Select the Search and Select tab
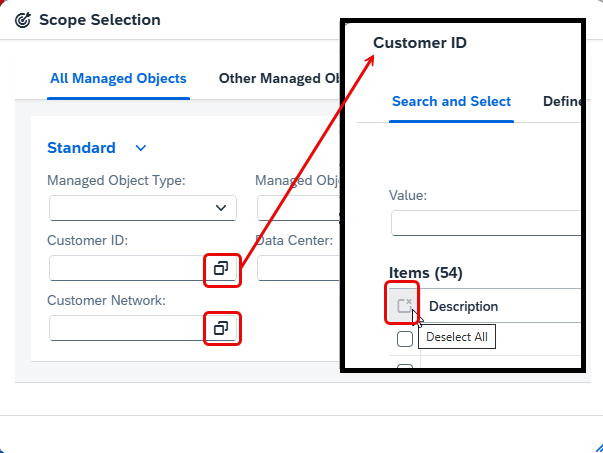This screenshot has width=603, height=453. [x=451, y=102]
